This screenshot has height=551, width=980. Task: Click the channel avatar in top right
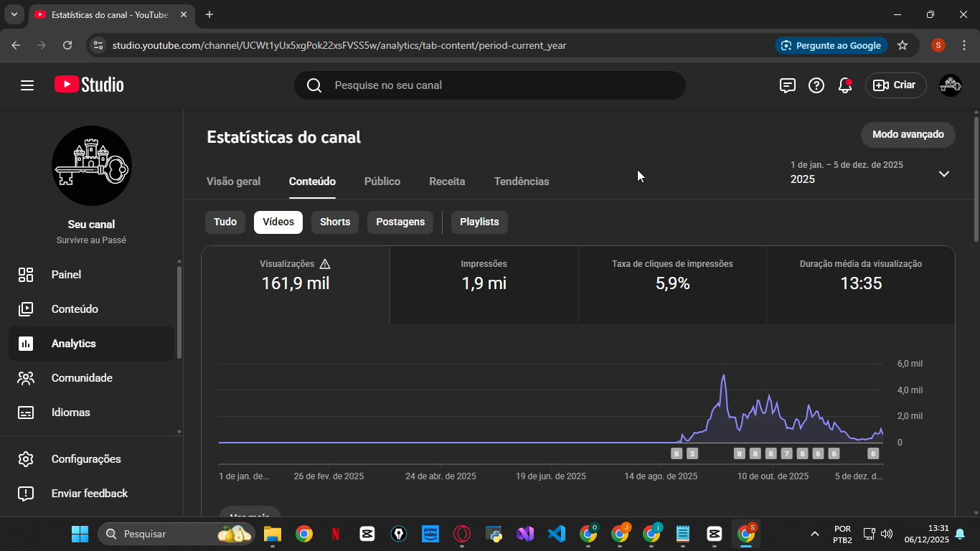click(x=951, y=85)
